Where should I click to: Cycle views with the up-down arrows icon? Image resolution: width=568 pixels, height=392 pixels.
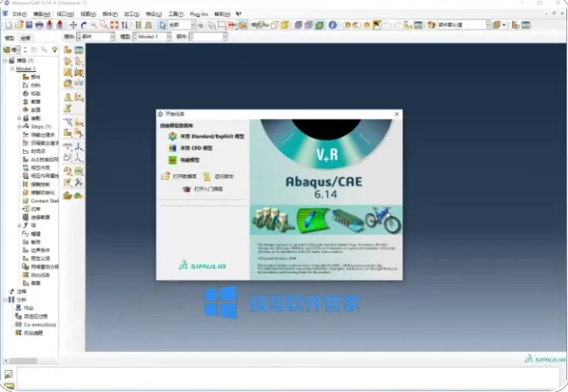pyautogui.click(x=124, y=25)
